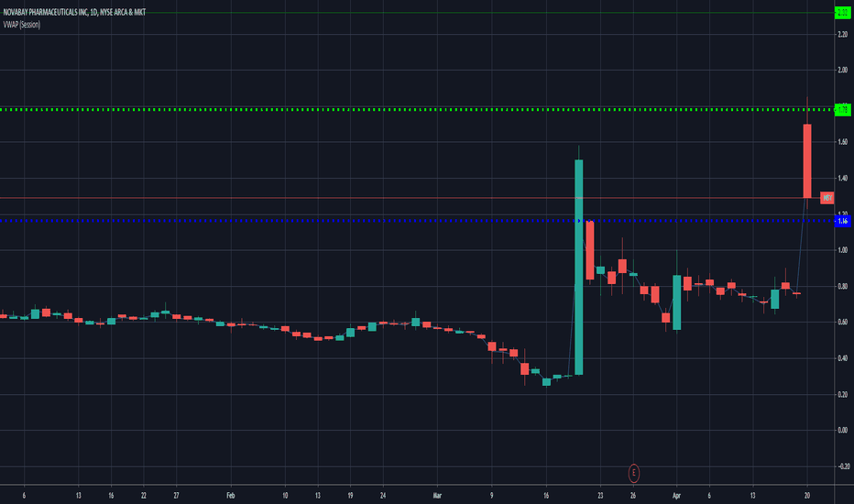Click the earnings 'E' marker near the date axis

pos(633,473)
